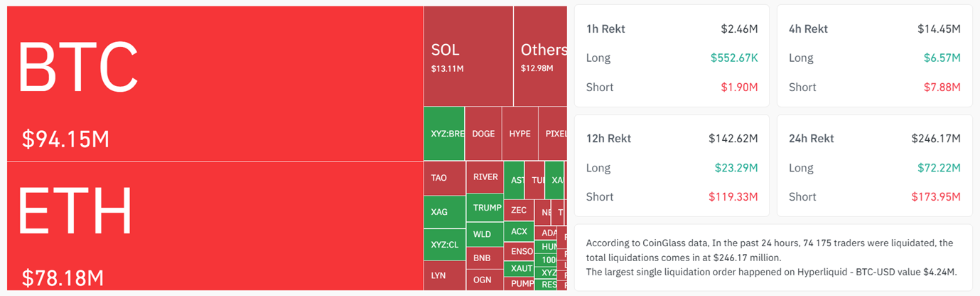Click the ZEC heatmap tile
The height and width of the screenshot is (296, 980).
click(518, 211)
